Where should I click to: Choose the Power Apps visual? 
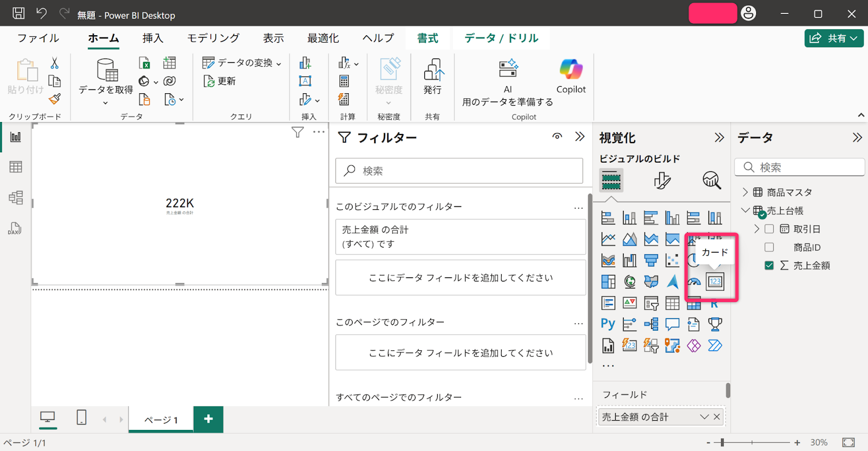(694, 345)
